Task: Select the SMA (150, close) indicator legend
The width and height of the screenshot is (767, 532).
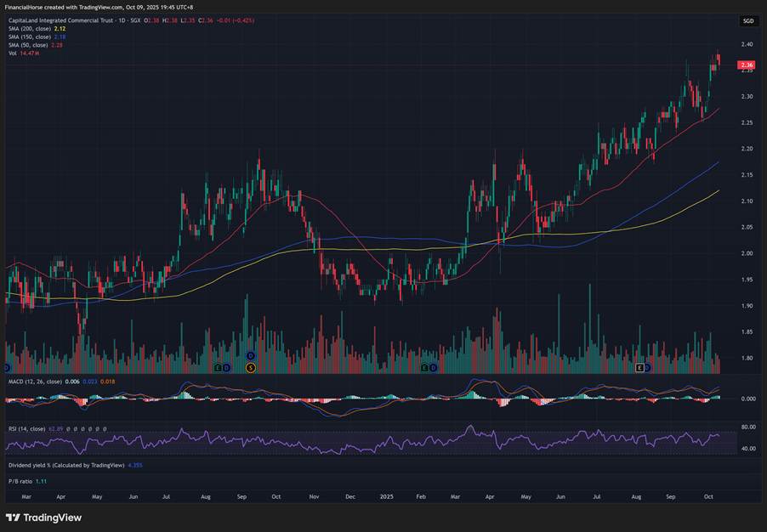Action: pyautogui.click(x=28, y=37)
